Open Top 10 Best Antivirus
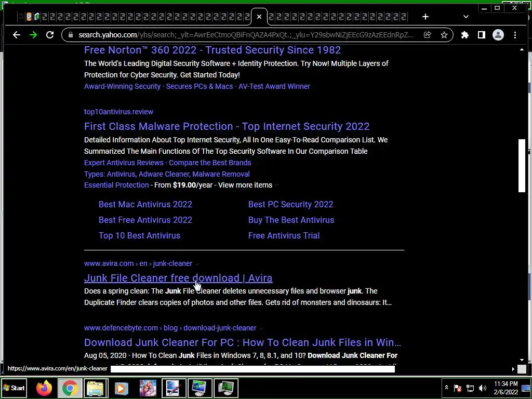Screen dimensions: 532x399 (x=139, y=235)
